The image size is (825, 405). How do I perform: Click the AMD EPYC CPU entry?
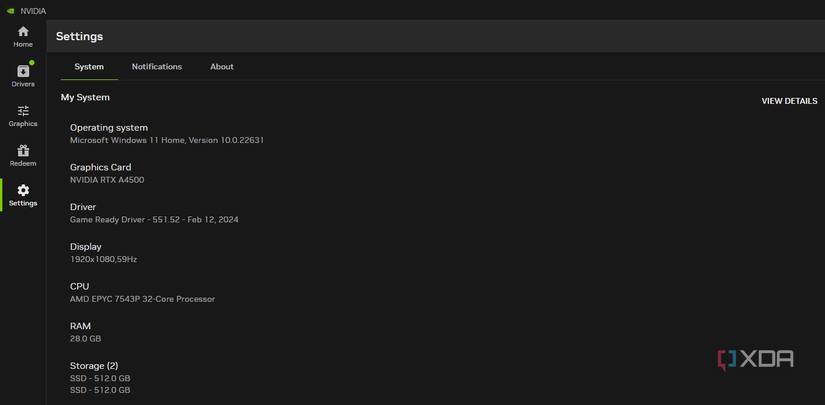pyautogui.click(x=142, y=299)
